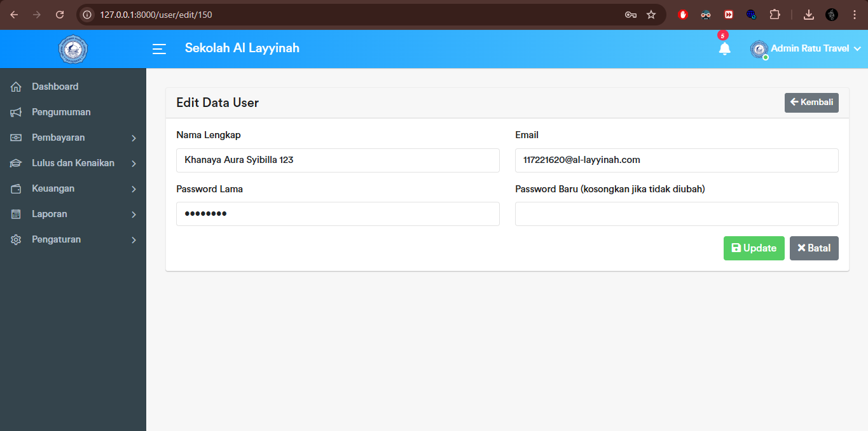Go back using the Kembali button
Screen dimensions: 868x431
(x=811, y=102)
